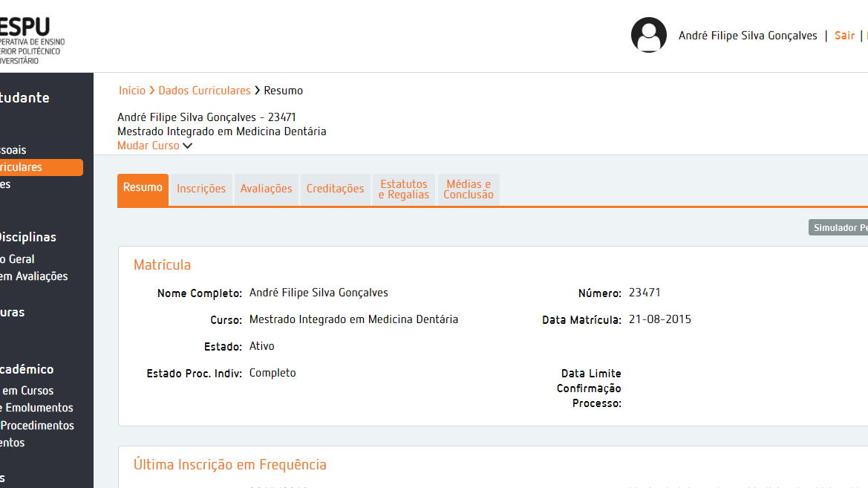Switch to the Creditações tab
Image resolution: width=868 pixels, height=488 pixels.
click(335, 189)
